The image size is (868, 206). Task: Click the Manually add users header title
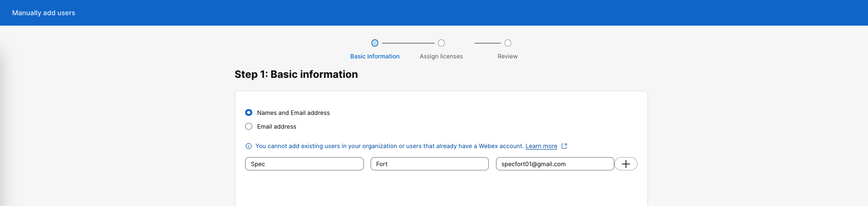point(44,13)
